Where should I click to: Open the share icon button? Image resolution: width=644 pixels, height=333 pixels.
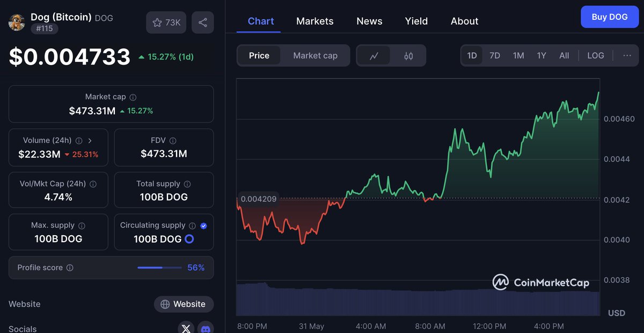[x=203, y=23]
